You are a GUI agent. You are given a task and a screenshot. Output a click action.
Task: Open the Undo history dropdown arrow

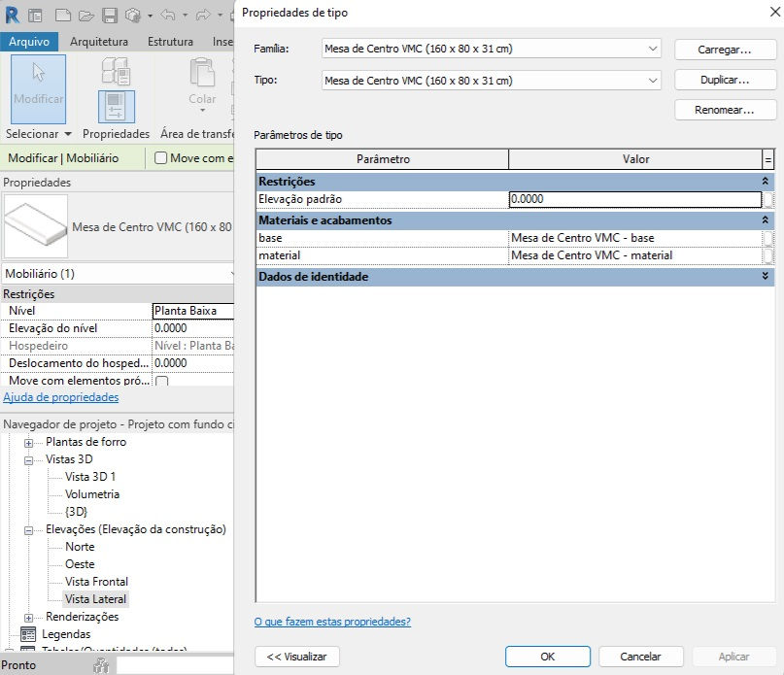185,16
